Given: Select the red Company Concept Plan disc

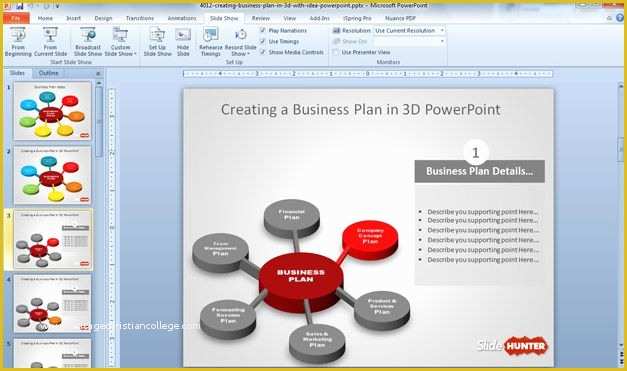Looking at the screenshot, I should pos(370,239).
